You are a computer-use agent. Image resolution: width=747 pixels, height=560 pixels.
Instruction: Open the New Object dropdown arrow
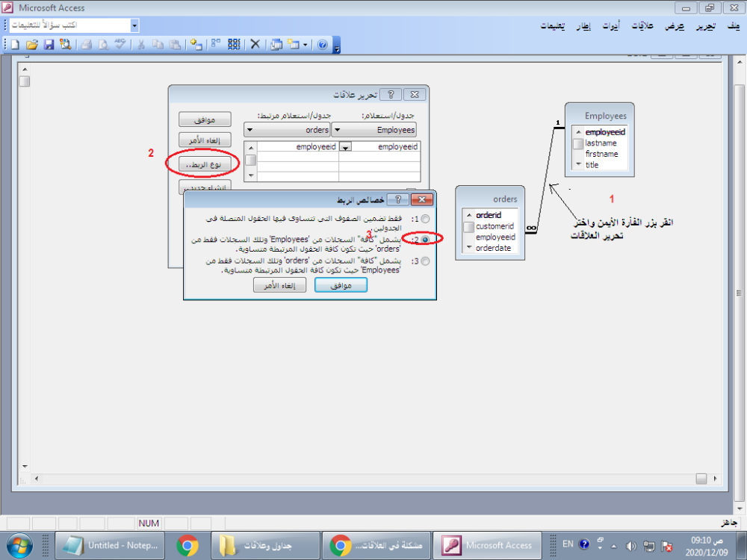pos(306,45)
